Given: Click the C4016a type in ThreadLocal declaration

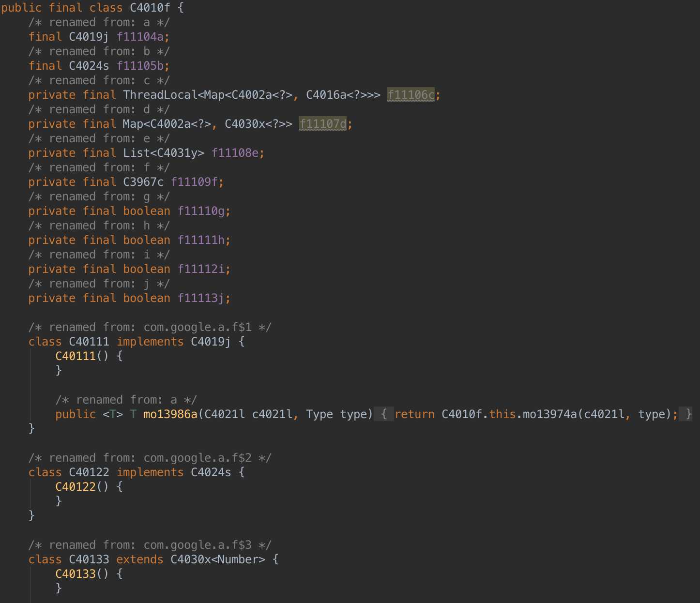Looking at the screenshot, I should (326, 95).
